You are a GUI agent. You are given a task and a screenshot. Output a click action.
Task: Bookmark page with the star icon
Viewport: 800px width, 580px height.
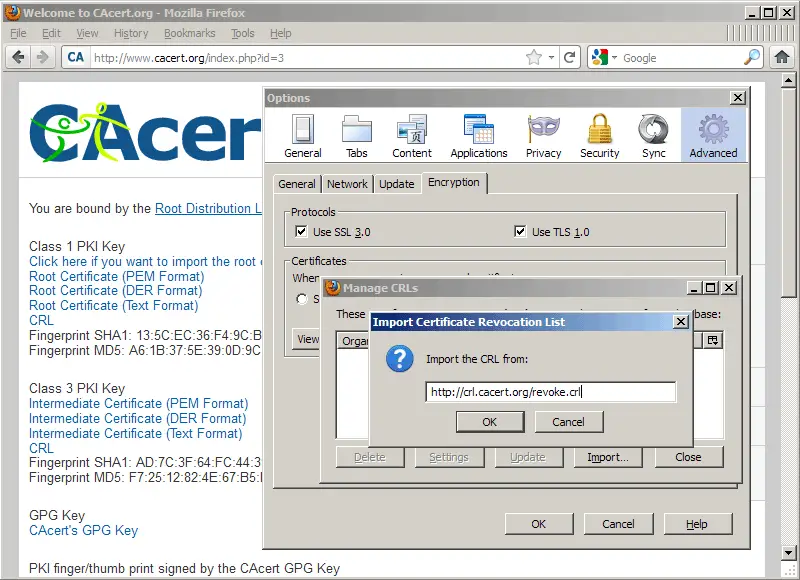pos(534,57)
